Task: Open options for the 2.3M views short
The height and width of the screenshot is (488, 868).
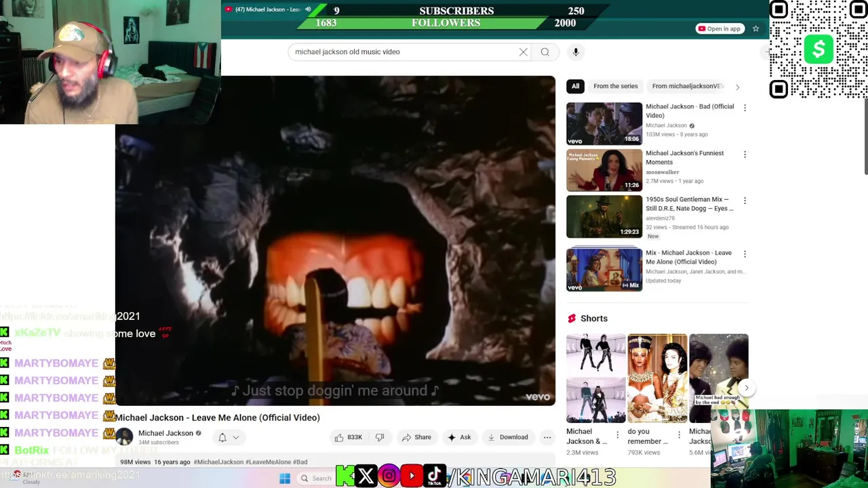Action: (617, 434)
